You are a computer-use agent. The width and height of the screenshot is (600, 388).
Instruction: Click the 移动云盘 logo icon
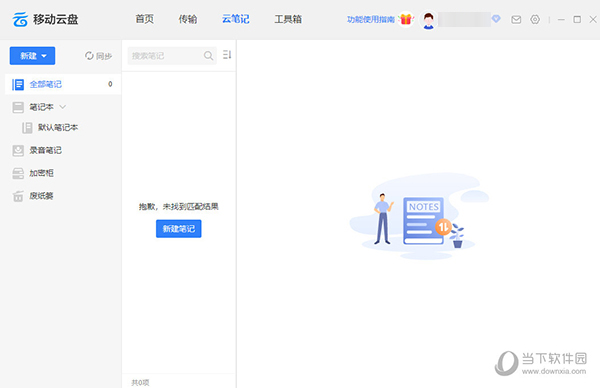(20, 19)
